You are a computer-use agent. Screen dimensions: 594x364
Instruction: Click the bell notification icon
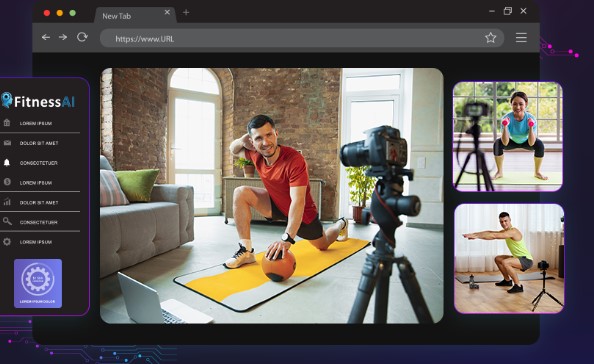6,162
